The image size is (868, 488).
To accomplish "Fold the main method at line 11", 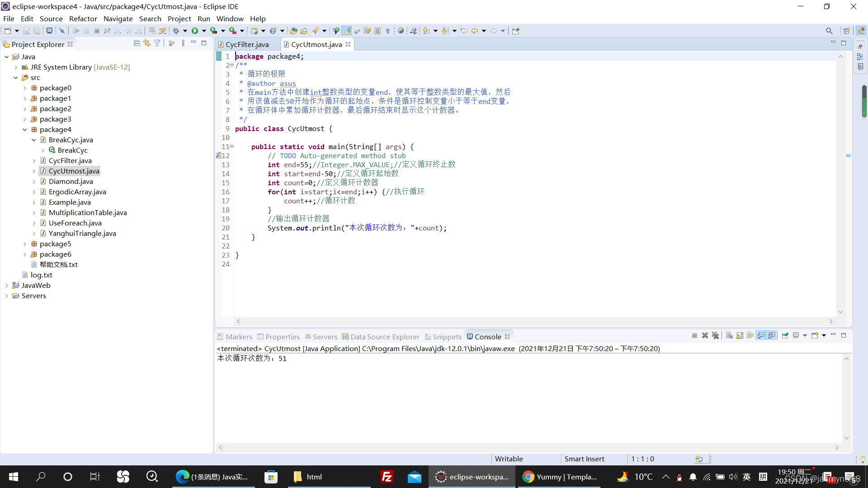I will point(232,146).
